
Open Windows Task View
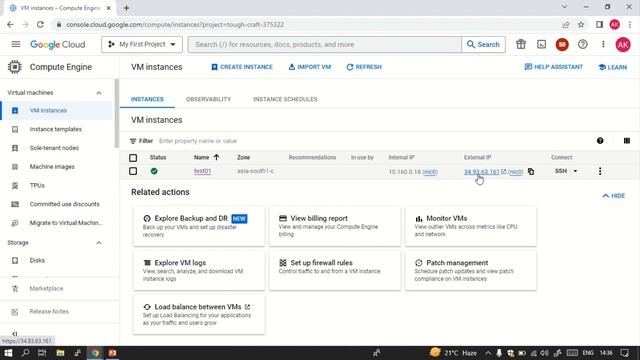point(42,353)
